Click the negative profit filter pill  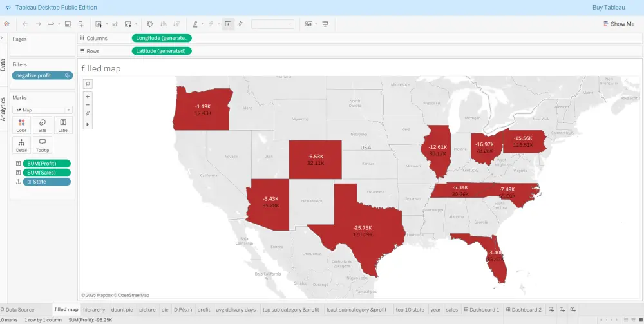point(43,75)
